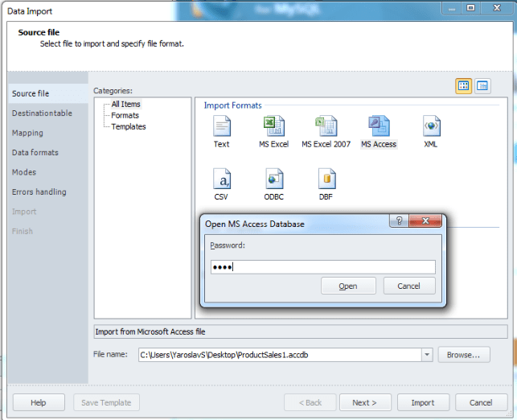Click the help question mark in password dialog
This screenshot has width=517, height=420.
pyautogui.click(x=399, y=220)
